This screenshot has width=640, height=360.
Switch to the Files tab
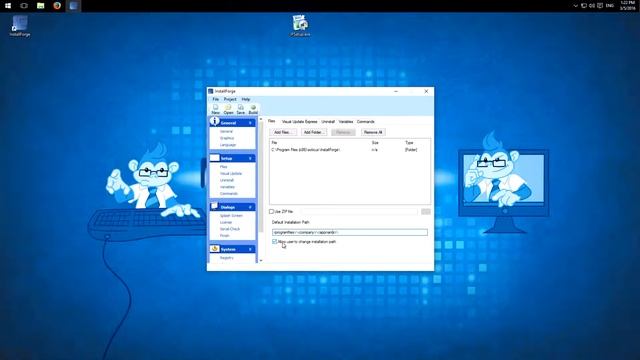[272, 121]
